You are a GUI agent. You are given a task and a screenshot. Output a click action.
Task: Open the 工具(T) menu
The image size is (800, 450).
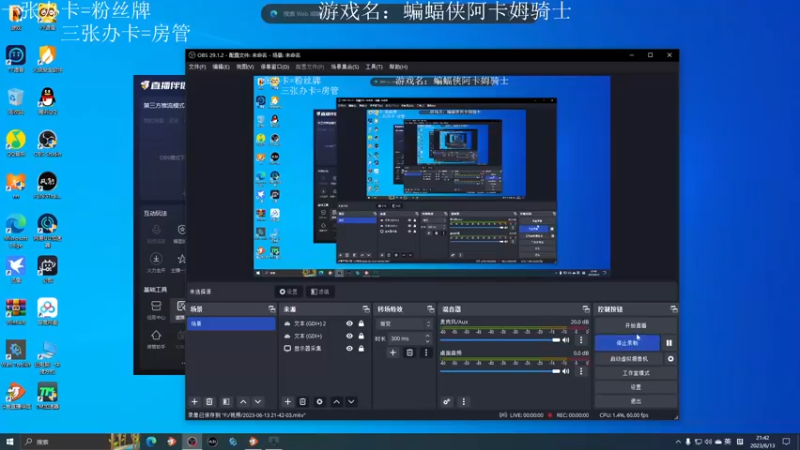[x=374, y=67]
